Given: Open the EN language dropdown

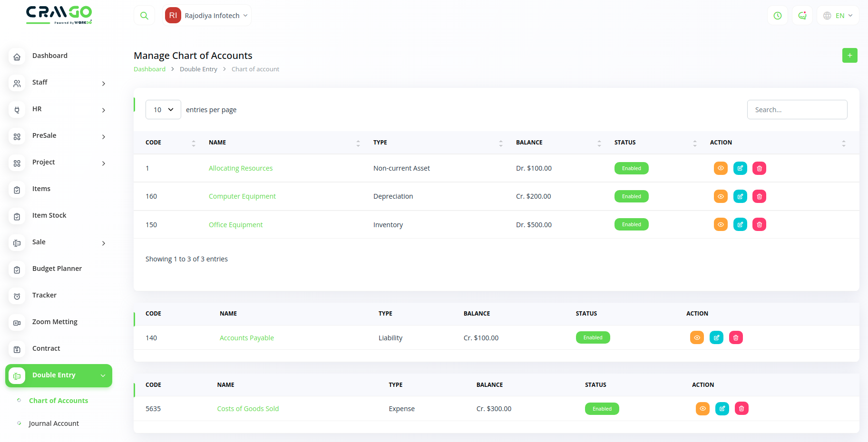Looking at the screenshot, I should (x=838, y=16).
